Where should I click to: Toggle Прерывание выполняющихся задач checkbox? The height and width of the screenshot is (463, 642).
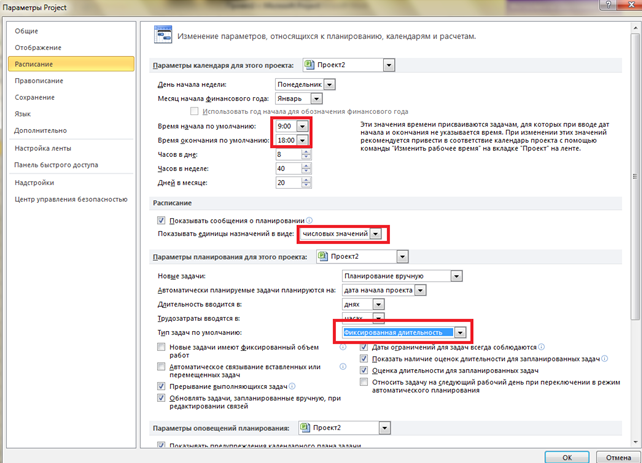tap(161, 386)
